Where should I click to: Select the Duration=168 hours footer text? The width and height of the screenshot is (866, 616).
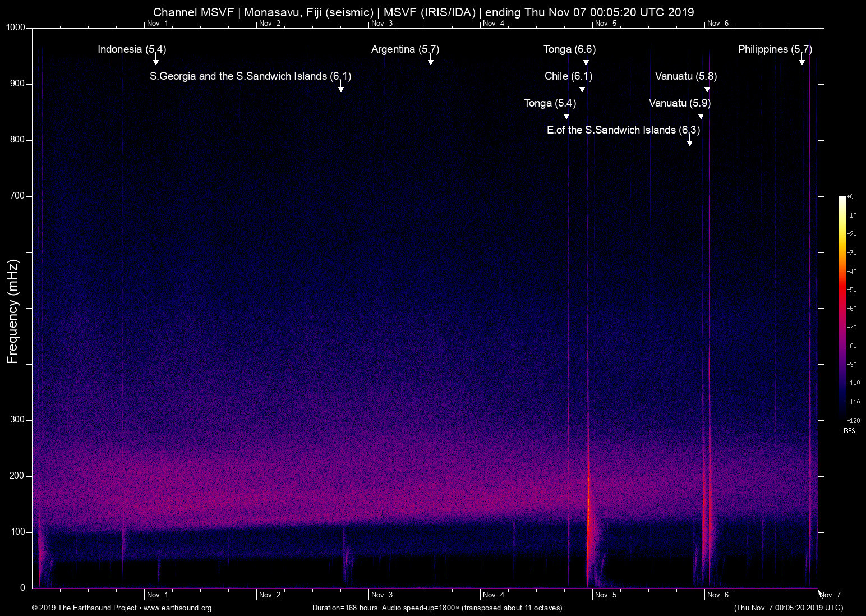point(437,608)
